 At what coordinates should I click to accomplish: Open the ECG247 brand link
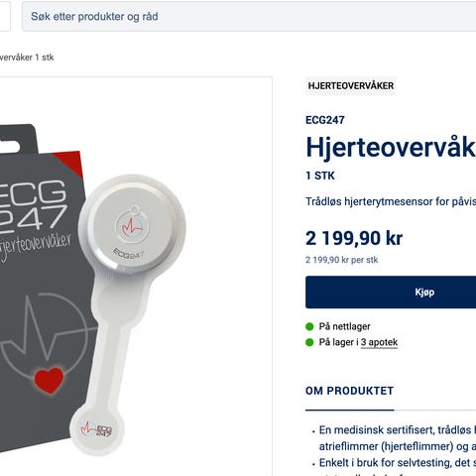point(325,120)
